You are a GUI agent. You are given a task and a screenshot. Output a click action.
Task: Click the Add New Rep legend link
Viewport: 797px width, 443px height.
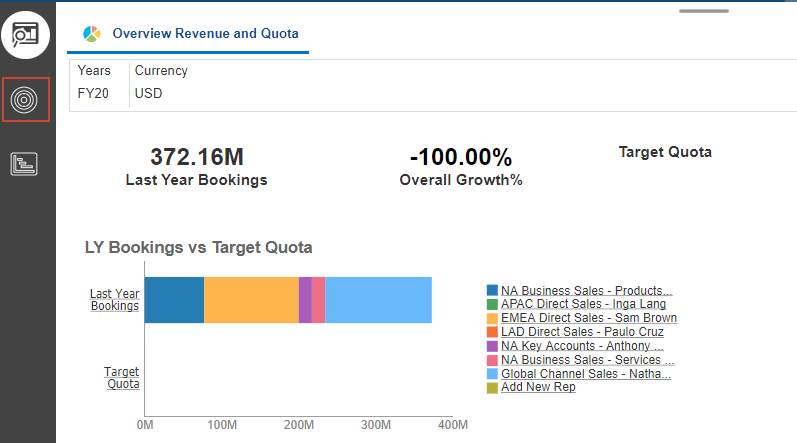(538, 387)
